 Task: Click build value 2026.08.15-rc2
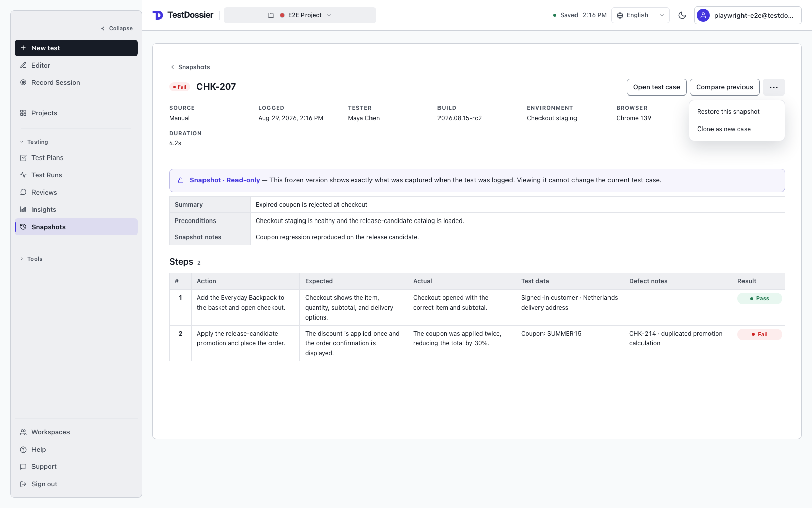[459, 118]
